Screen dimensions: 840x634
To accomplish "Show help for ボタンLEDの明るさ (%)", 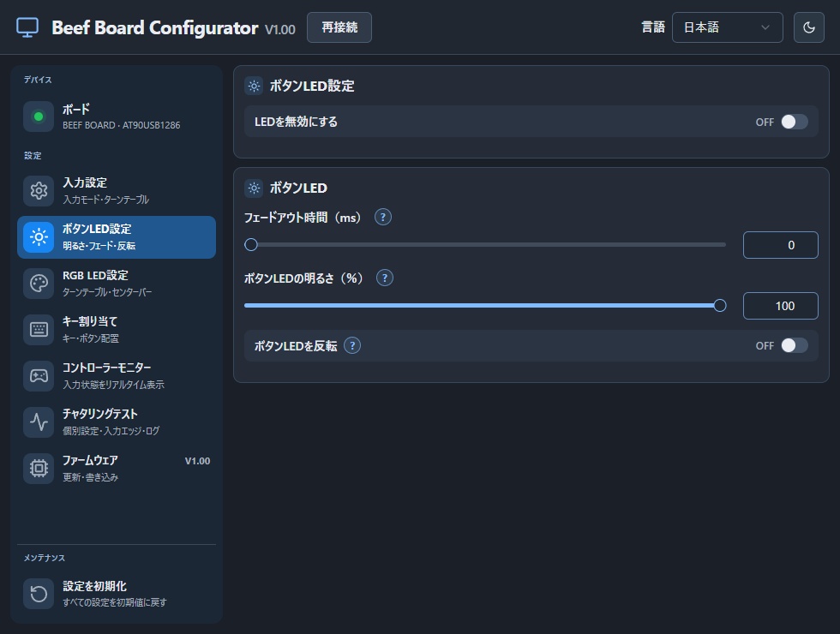I will pos(385,278).
